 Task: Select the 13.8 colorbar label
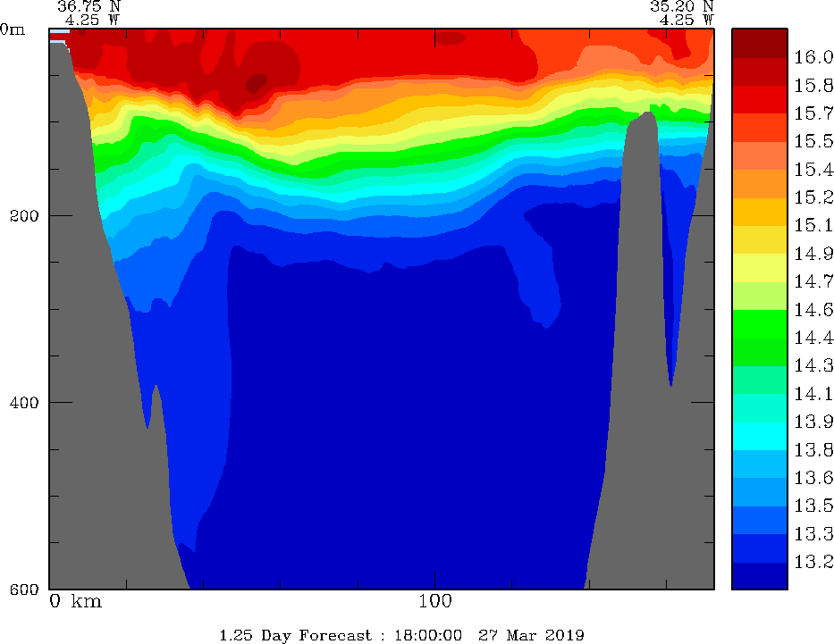(x=813, y=450)
